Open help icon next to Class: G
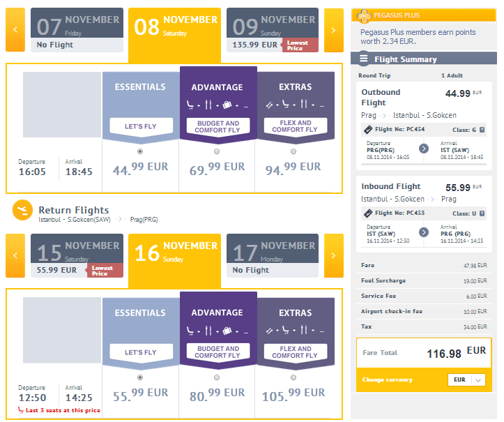Viewport: 504px width, 422px height. pyautogui.click(x=482, y=130)
